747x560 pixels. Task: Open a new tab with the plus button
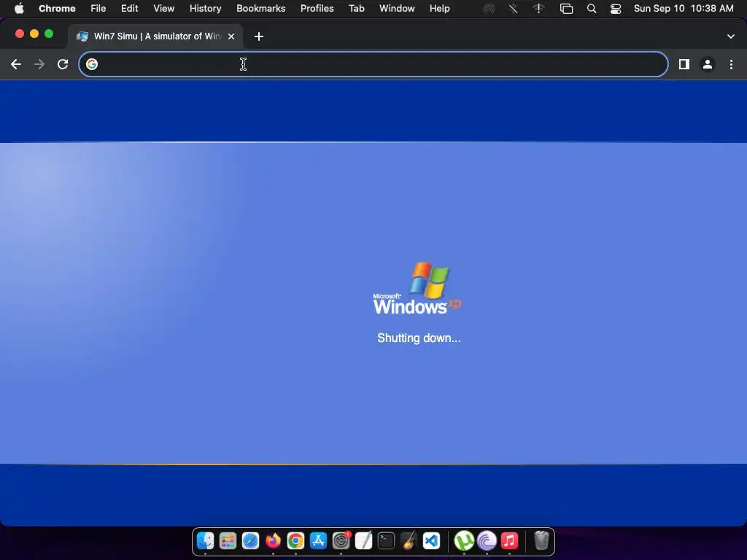(x=259, y=36)
